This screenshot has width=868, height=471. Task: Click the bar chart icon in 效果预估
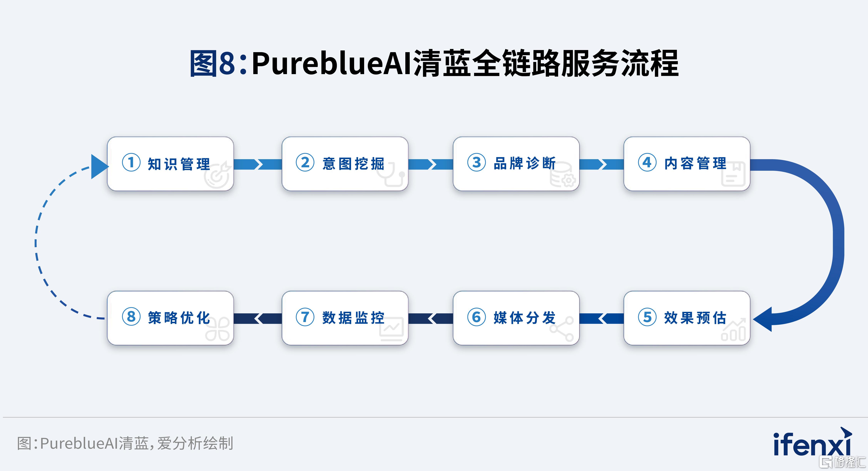click(x=733, y=330)
